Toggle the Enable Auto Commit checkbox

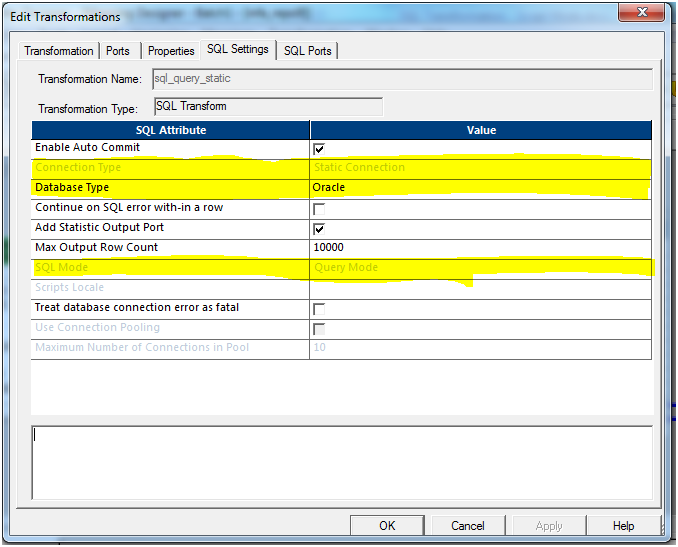319,149
